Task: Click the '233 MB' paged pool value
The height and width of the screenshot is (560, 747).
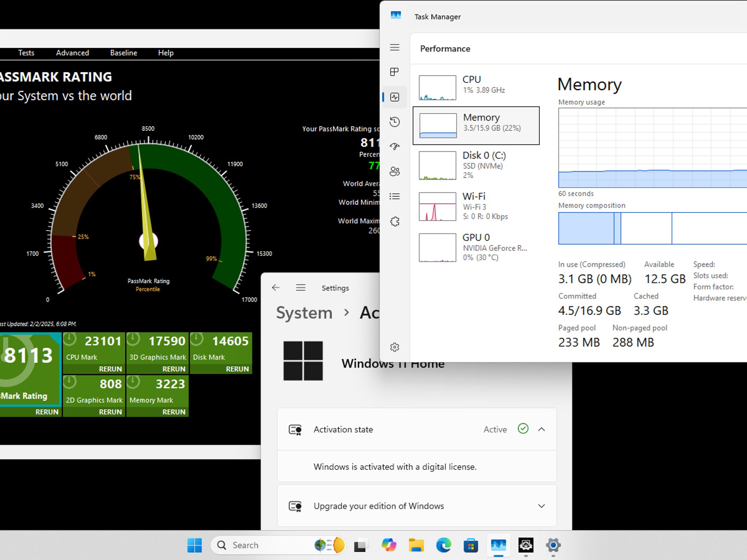Action: tap(579, 342)
